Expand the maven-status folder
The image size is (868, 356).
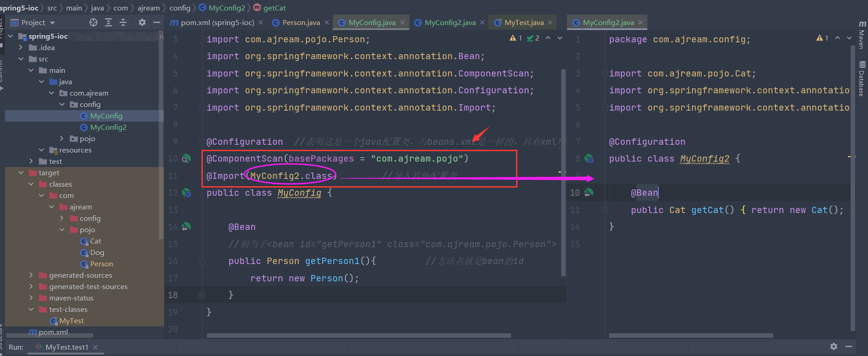coord(31,298)
